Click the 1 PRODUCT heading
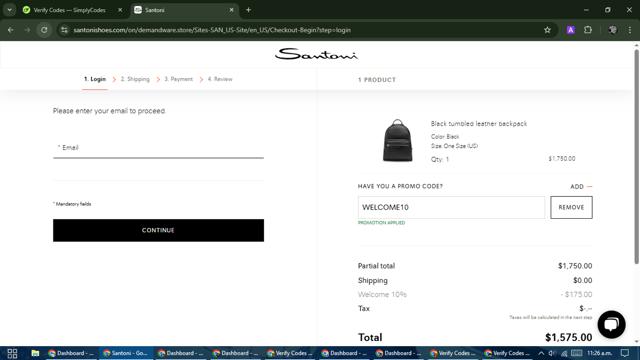The height and width of the screenshot is (360, 640). click(x=377, y=80)
